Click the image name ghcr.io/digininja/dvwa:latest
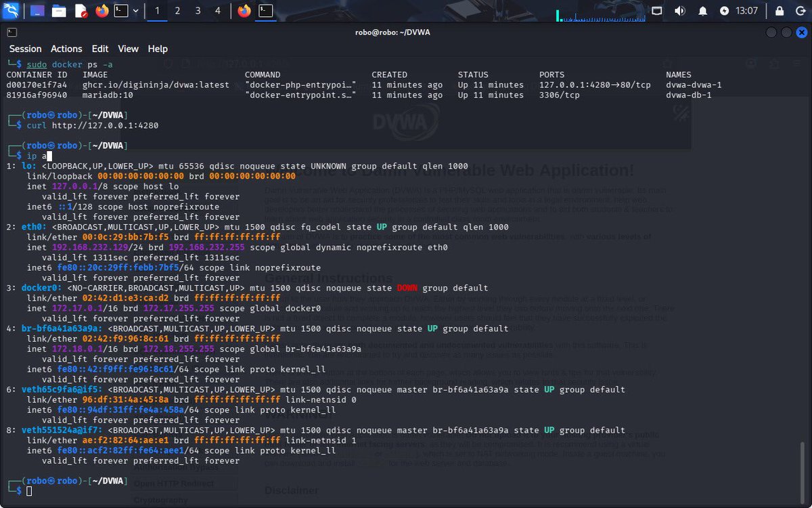 pos(156,85)
